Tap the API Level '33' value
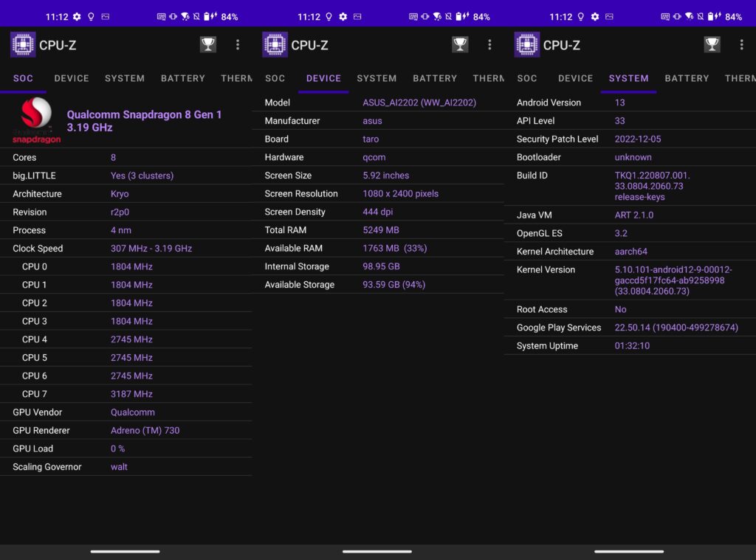 tap(619, 121)
